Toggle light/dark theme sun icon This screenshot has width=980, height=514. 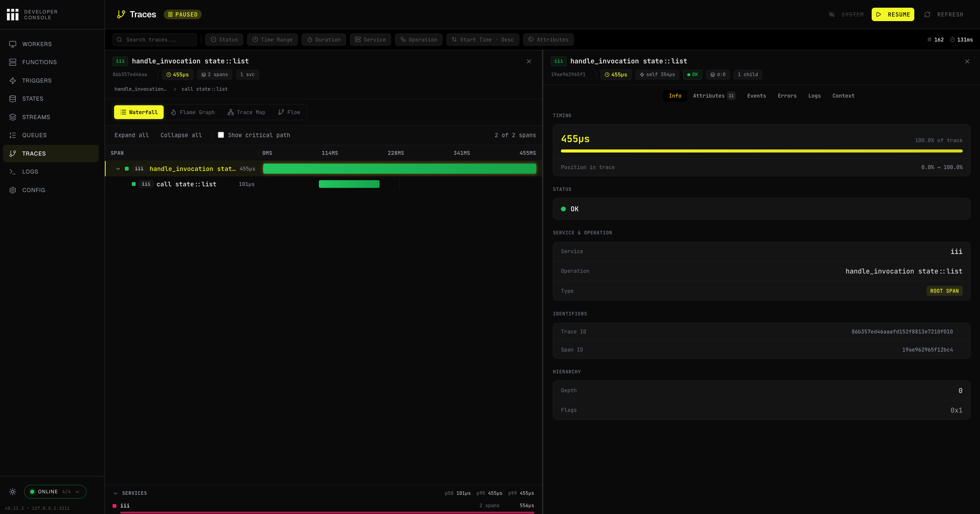coord(13,492)
